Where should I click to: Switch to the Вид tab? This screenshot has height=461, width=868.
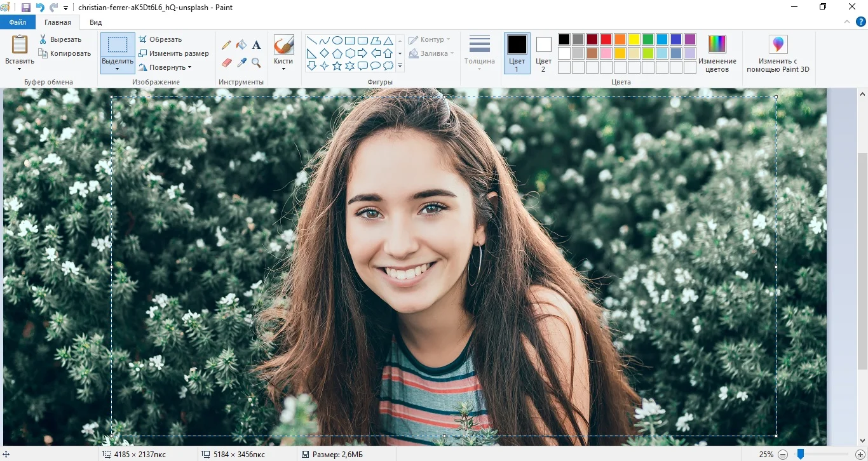(x=95, y=22)
